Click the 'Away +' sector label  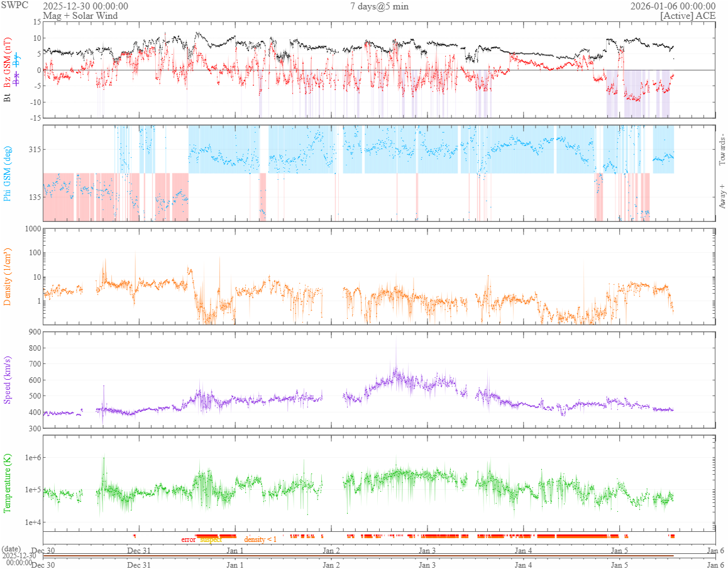[722, 196]
